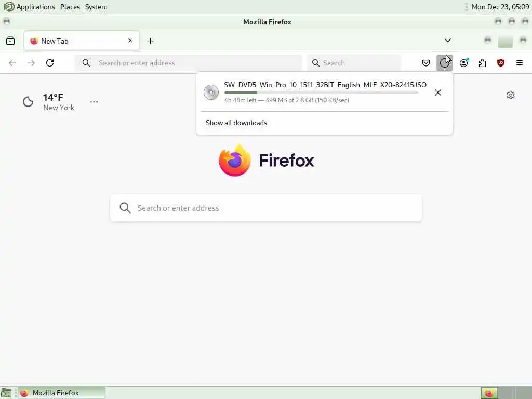Open the Firefox account menu icon

tap(463, 63)
